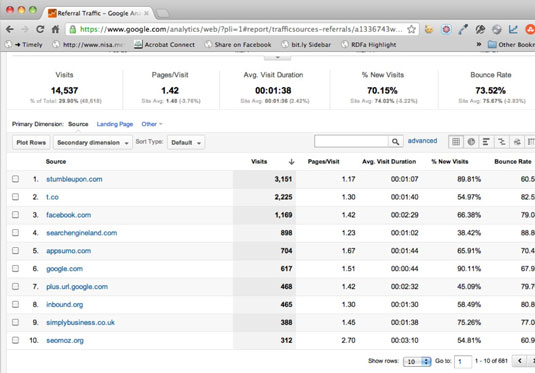The height and width of the screenshot is (373, 535).
Task: Open a new browser tab
Action: (x=163, y=13)
